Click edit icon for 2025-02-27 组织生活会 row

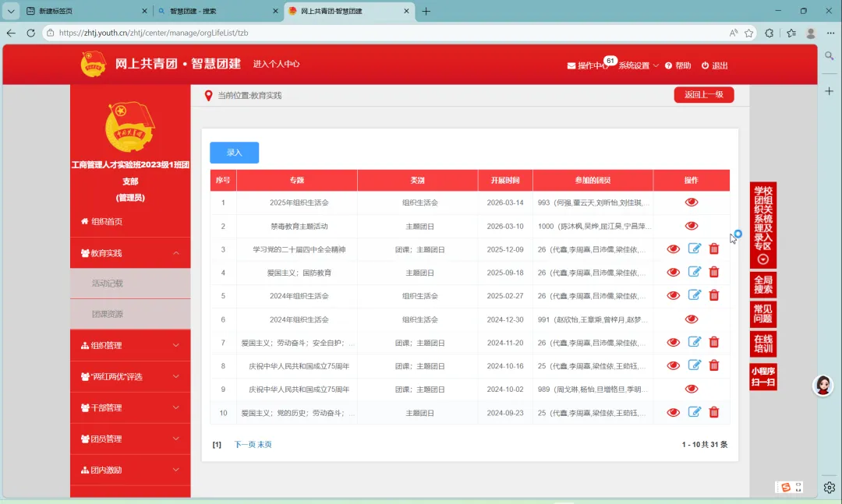point(695,295)
